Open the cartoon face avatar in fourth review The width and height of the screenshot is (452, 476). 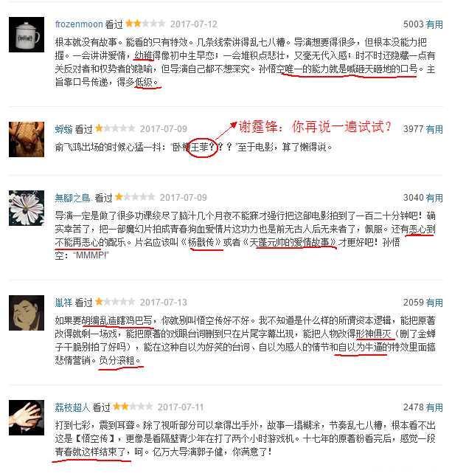[x=27, y=313]
